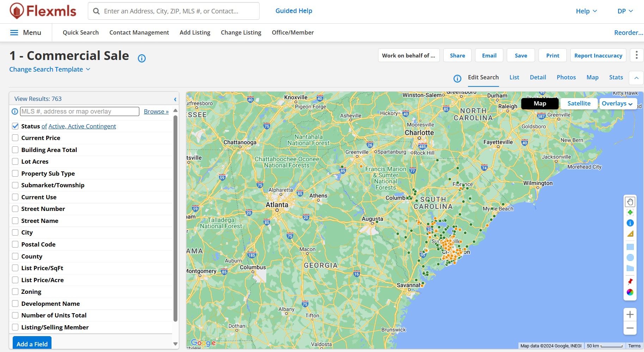Expand the Change Search Template dropdown
Viewport: 644px width, 352px height.
50,69
